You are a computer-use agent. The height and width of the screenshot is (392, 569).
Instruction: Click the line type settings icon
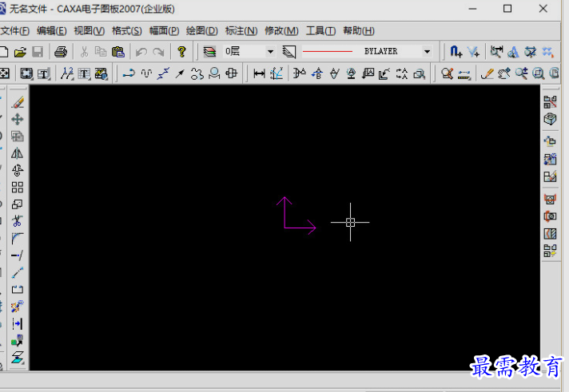[289, 52]
